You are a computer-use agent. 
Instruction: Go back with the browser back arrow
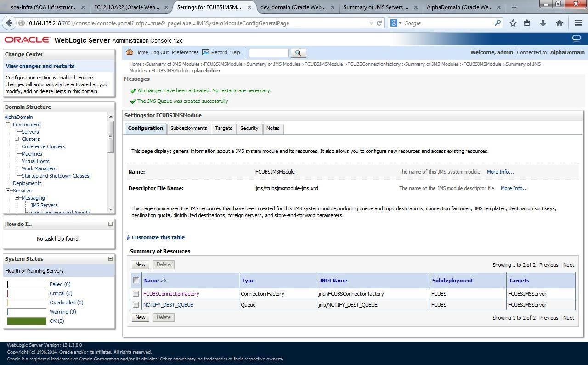pyautogui.click(x=10, y=23)
